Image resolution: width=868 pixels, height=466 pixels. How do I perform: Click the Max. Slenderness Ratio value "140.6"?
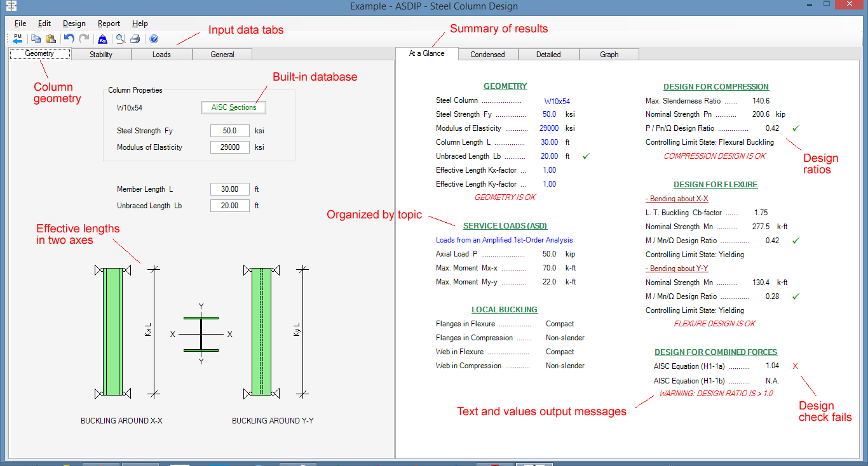click(x=761, y=101)
